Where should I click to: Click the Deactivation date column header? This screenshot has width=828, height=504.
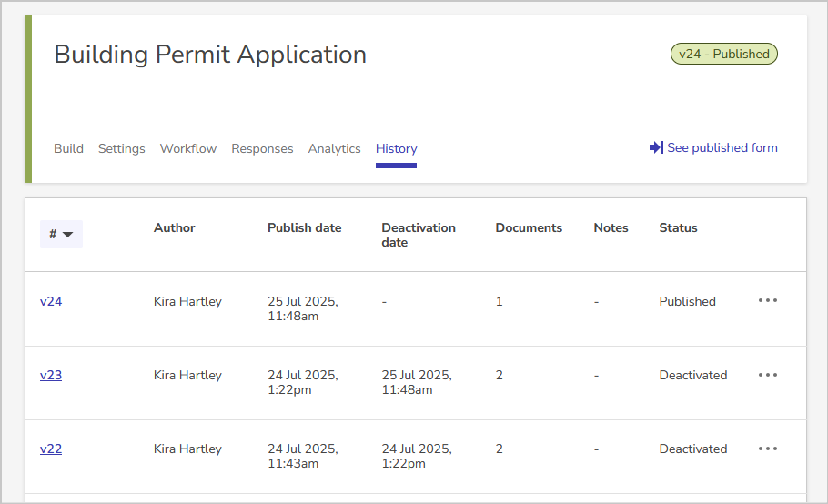(419, 235)
